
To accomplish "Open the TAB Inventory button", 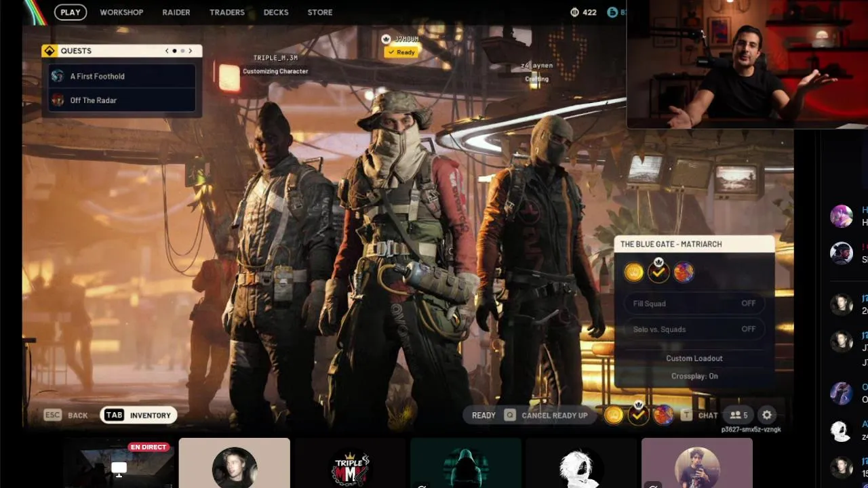I will 139,415.
